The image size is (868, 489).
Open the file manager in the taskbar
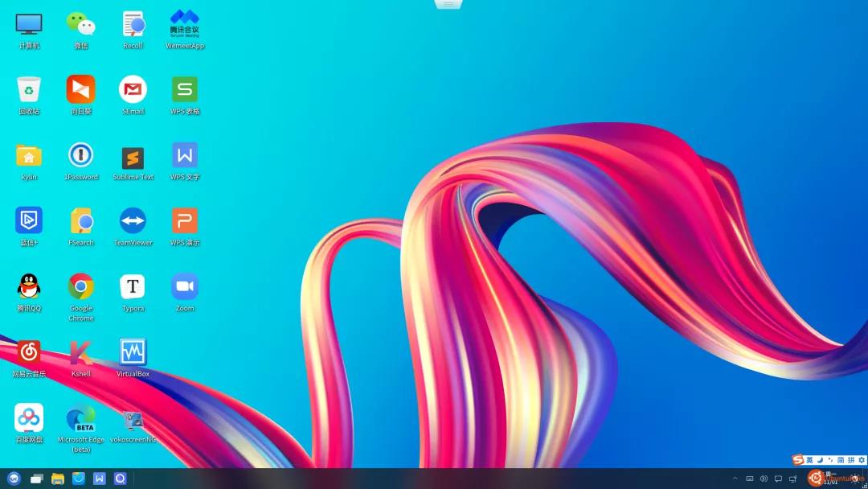click(58, 479)
